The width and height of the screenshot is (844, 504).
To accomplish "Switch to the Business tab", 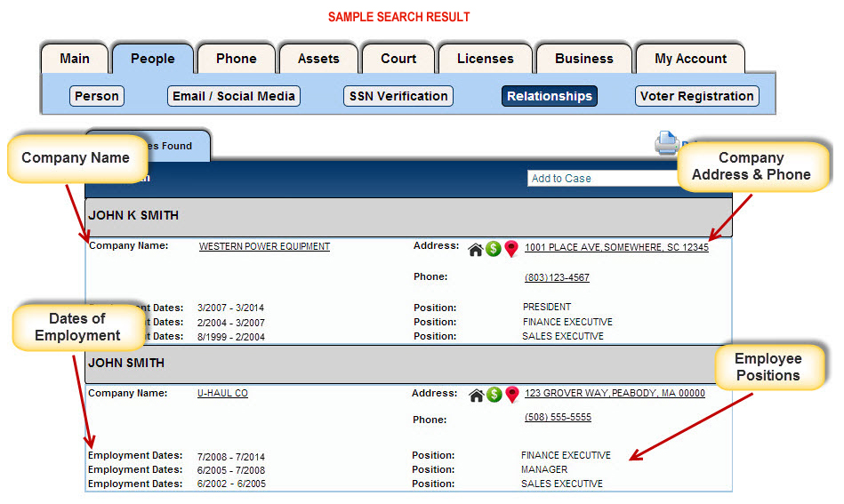I will 584,59.
